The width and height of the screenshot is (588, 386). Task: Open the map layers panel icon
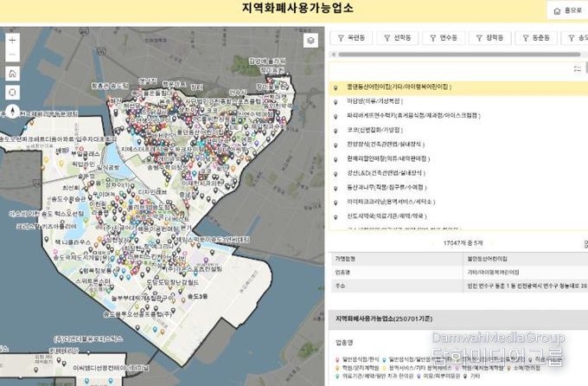point(310,40)
